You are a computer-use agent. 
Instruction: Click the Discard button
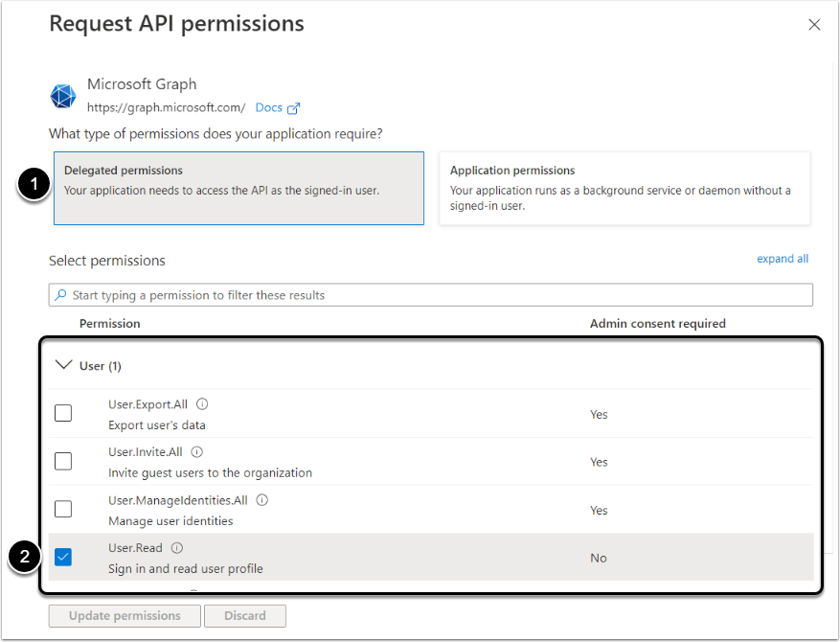coord(245,616)
